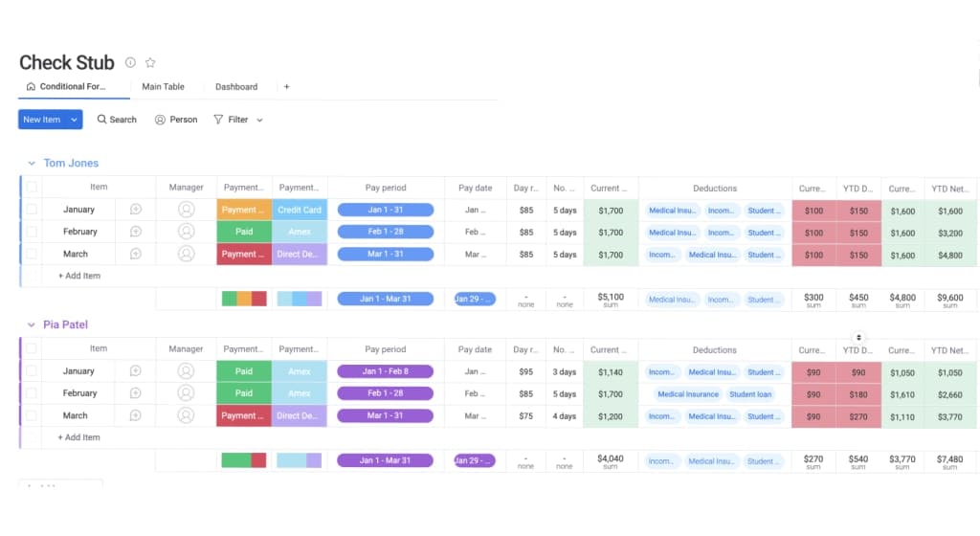The image size is (980, 536).
Task: Click Payment status cell for Tom Jones February
Action: tap(244, 232)
